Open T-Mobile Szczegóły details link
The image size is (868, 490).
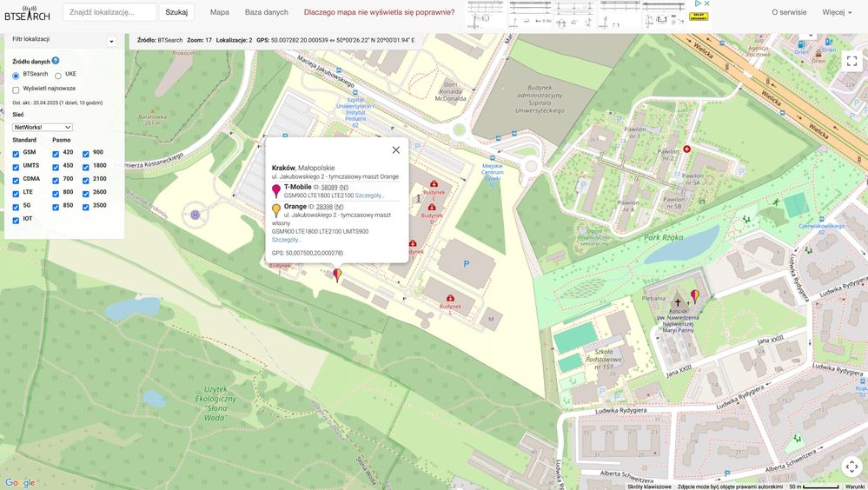click(x=370, y=195)
